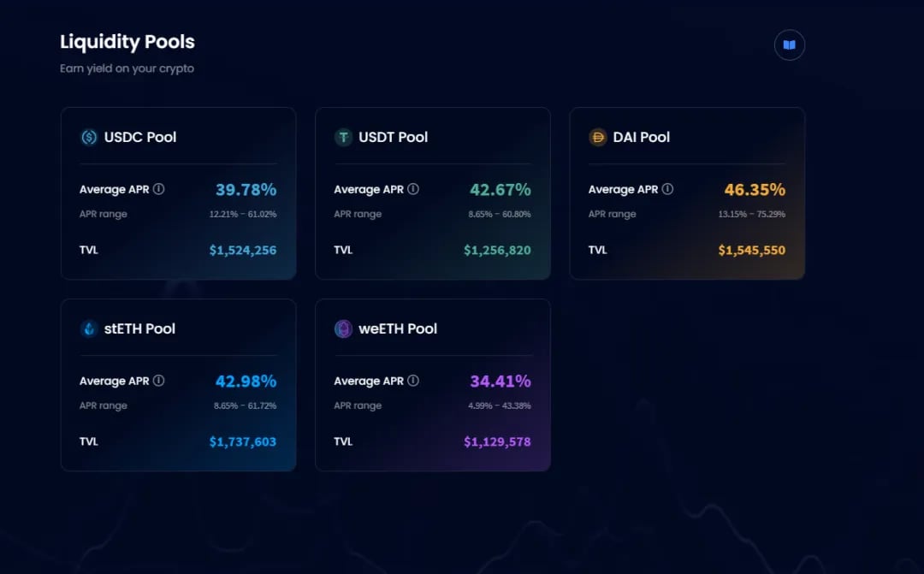The image size is (924, 574).
Task: Click the USDT Tether icon
Action: (344, 138)
